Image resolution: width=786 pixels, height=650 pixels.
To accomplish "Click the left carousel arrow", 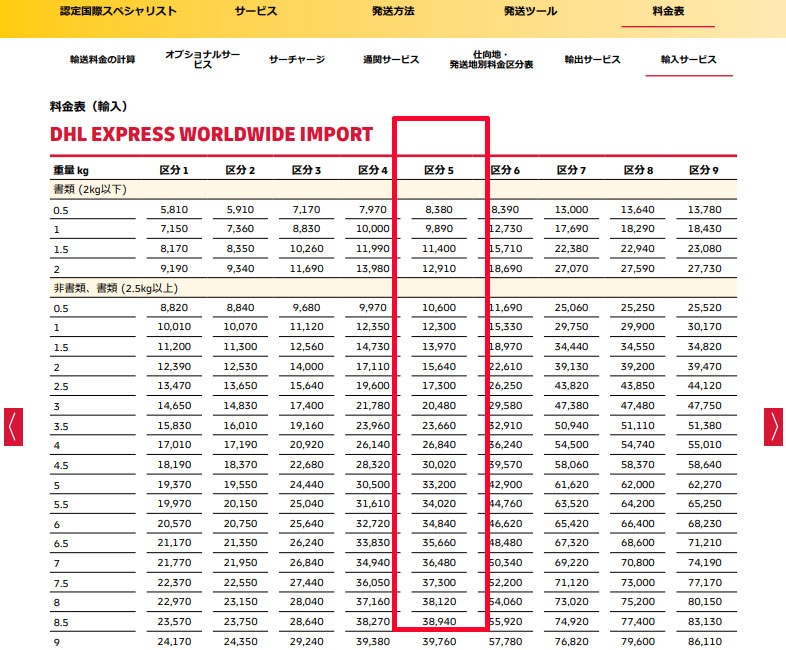I will coord(14,426).
